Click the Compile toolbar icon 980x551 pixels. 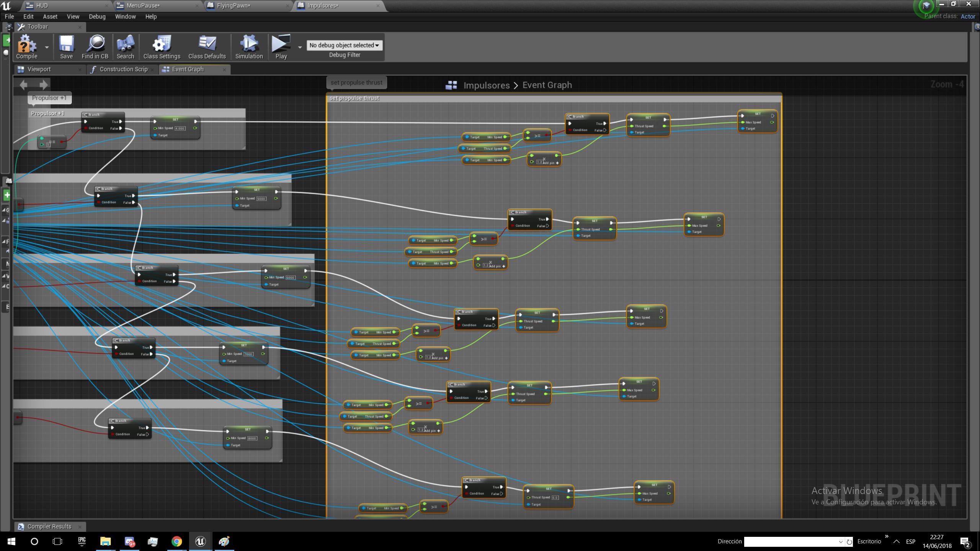(x=26, y=45)
